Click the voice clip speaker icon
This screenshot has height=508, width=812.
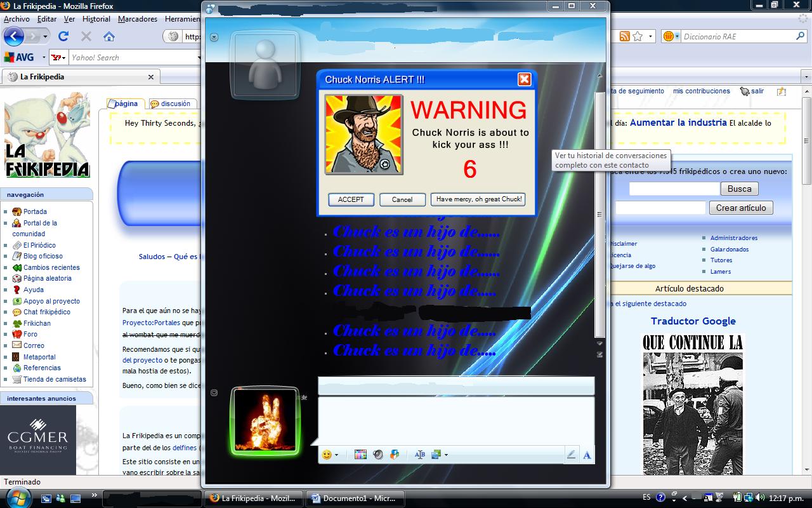click(378, 455)
